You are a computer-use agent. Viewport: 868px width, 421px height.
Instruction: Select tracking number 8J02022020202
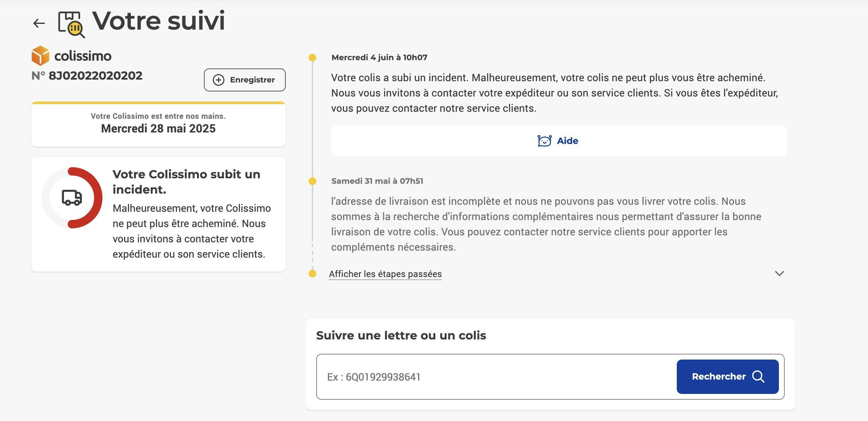coord(95,75)
